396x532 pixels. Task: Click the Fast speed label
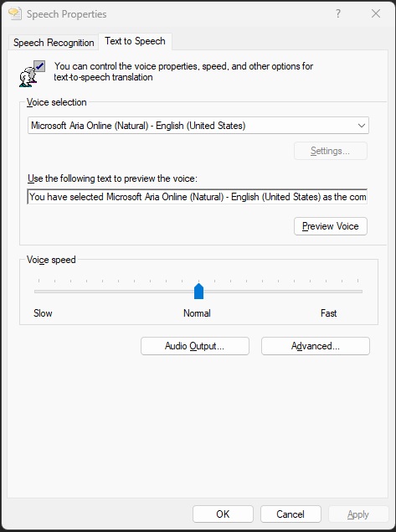pos(328,313)
